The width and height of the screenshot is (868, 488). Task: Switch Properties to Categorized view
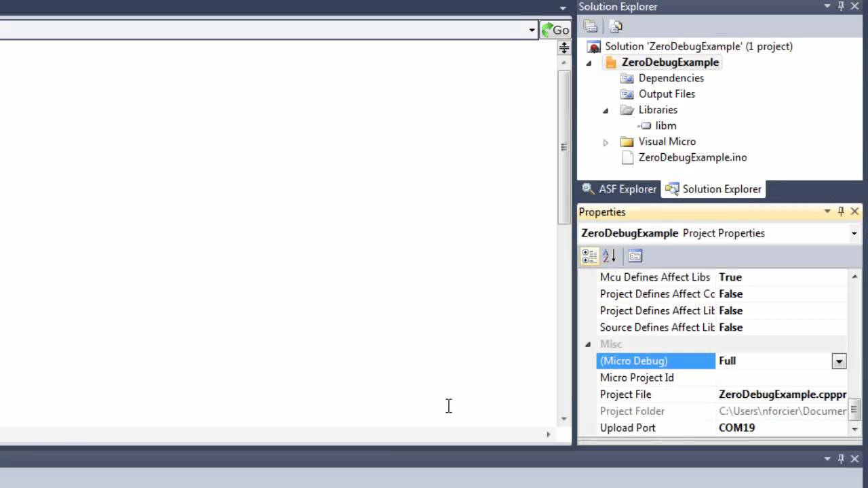pyautogui.click(x=590, y=256)
